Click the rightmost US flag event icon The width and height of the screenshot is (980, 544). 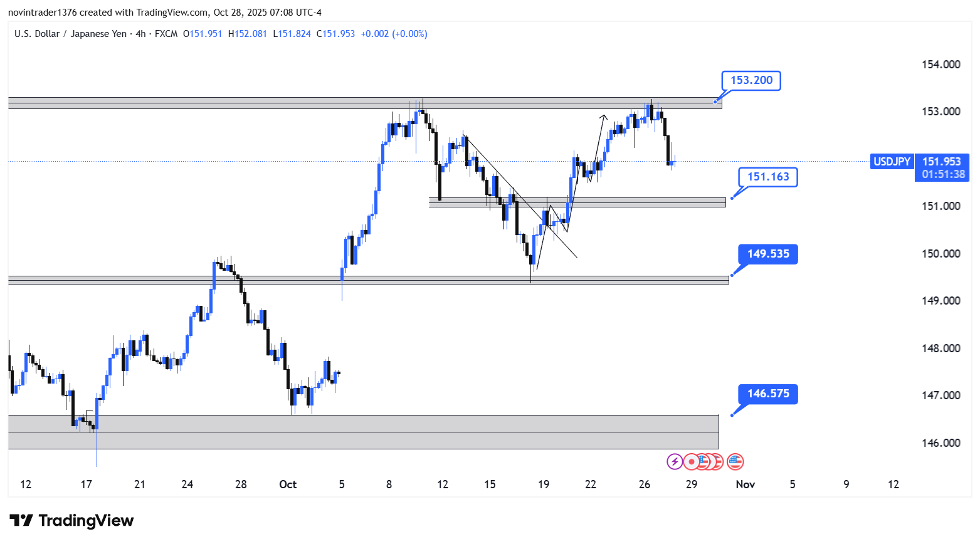pos(735,462)
